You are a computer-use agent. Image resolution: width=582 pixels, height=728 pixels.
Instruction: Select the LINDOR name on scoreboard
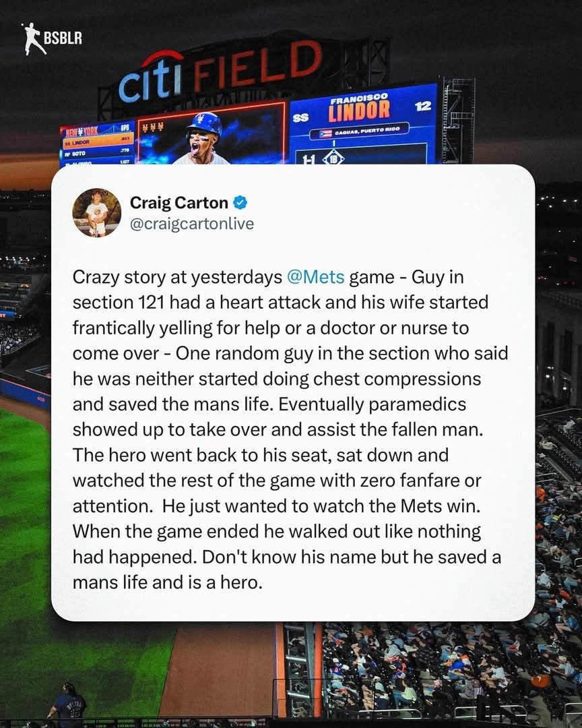click(359, 108)
